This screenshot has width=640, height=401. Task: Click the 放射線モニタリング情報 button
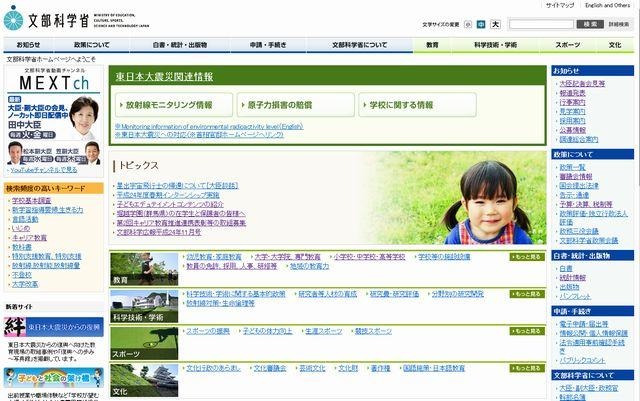pos(174,105)
